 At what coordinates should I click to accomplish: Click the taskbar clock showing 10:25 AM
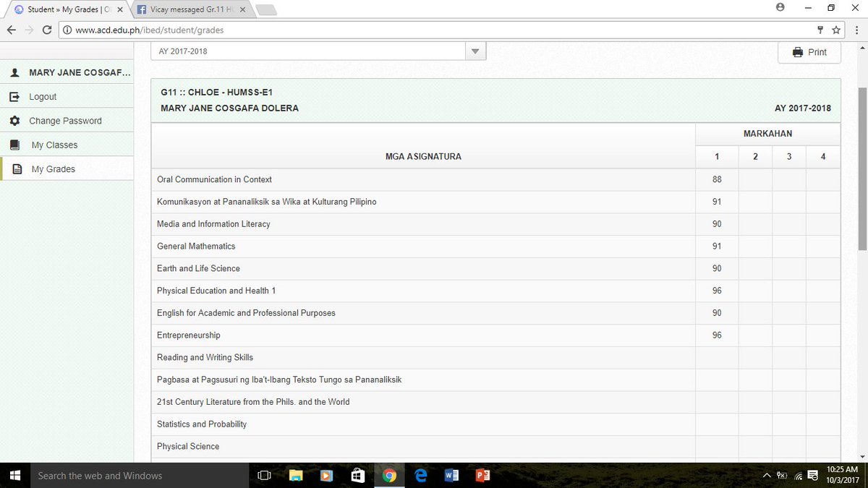(x=841, y=475)
